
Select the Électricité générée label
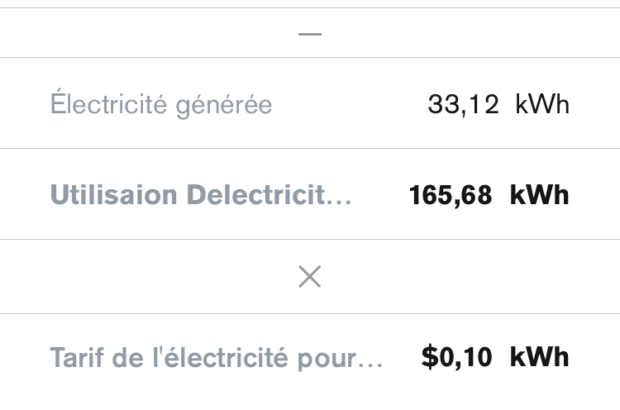[x=161, y=104]
